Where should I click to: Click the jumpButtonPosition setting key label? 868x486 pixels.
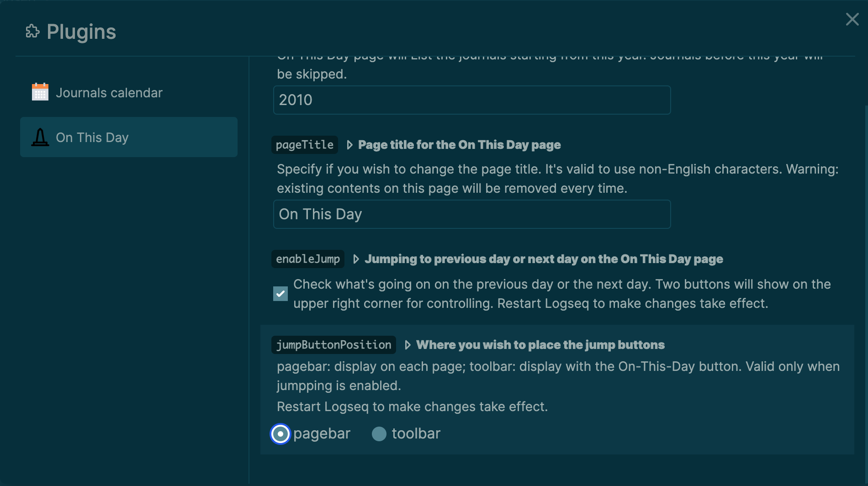click(x=333, y=345)
